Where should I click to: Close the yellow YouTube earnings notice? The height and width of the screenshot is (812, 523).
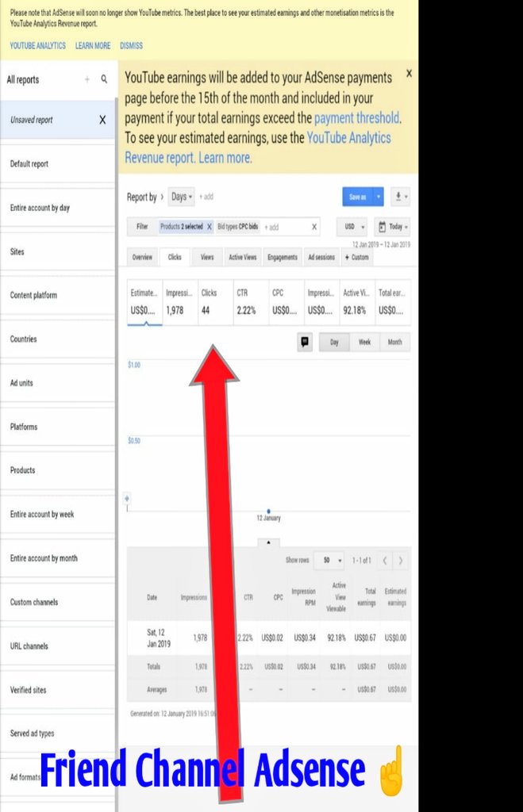pyautogui.click(x=409, y=74)
